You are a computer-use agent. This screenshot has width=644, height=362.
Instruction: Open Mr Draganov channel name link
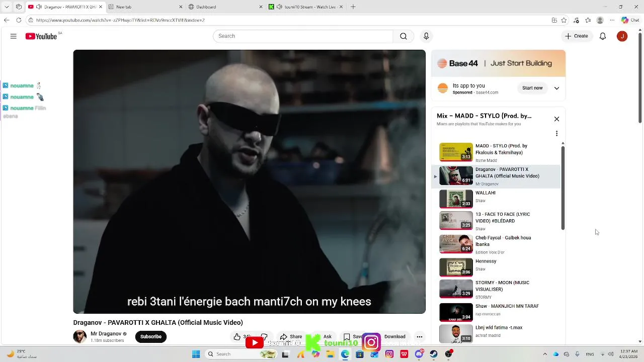pos(106,334)
